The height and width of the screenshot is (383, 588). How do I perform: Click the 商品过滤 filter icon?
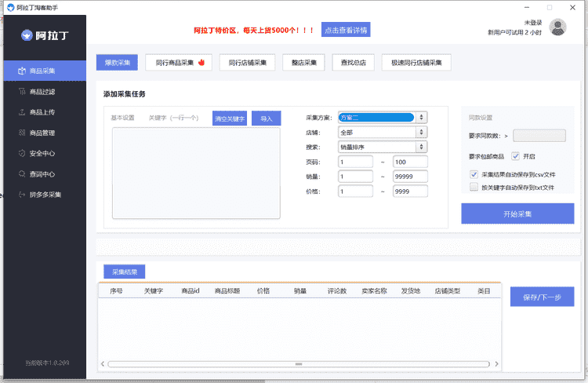pyautogui.click(x=22, y=92)
